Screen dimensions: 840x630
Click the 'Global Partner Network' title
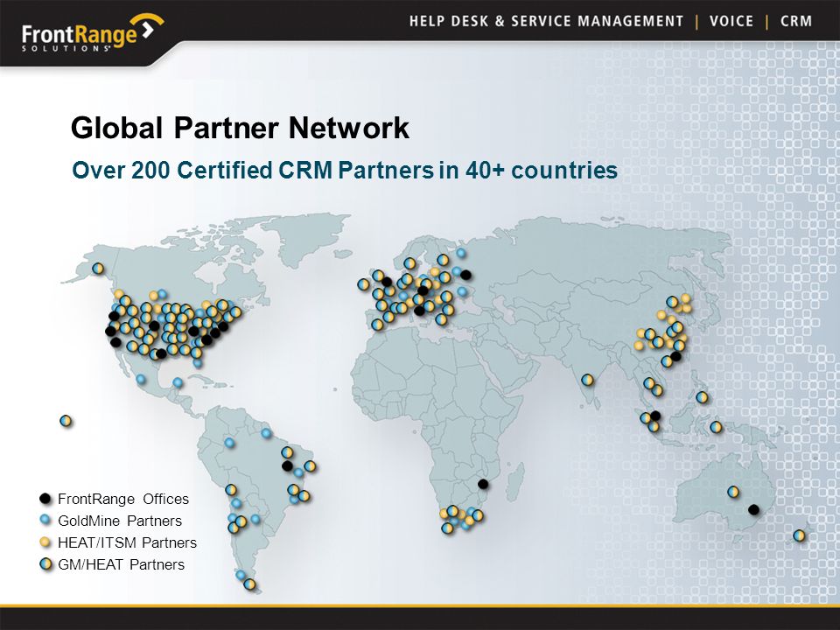240,128
